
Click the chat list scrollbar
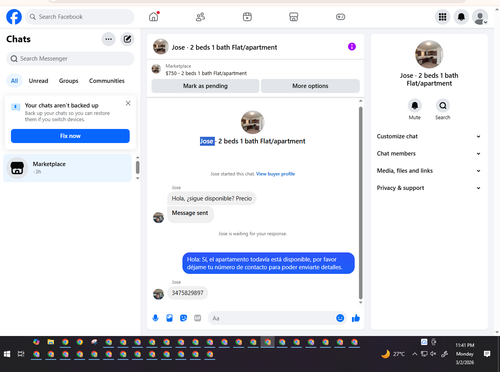pos(137,167)
